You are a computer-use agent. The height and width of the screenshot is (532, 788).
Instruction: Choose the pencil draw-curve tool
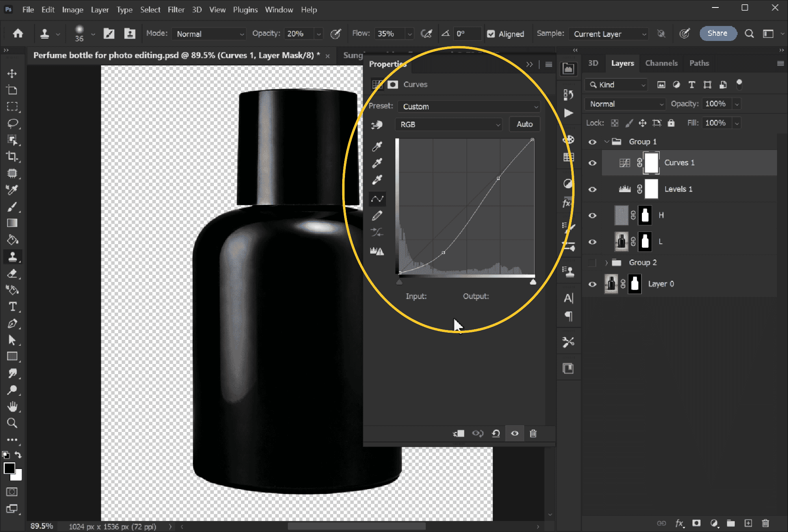pyautogui.click(x=377, y=216)
